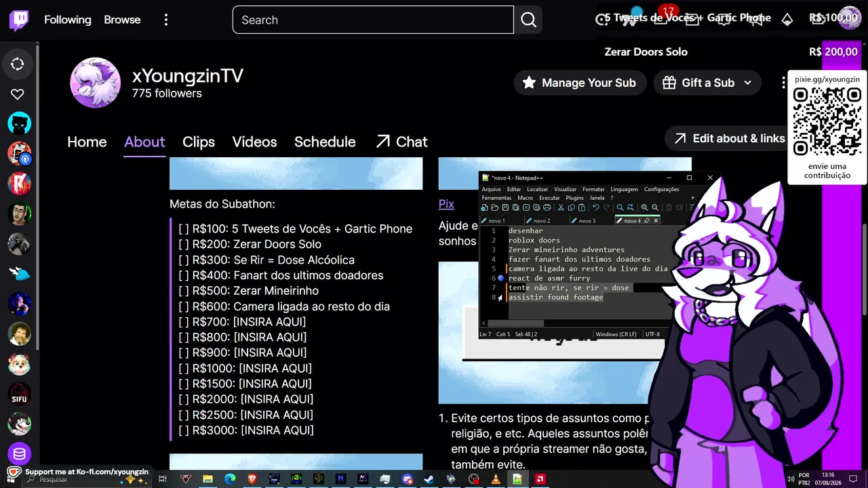Click Save icon in Notepad++ toolbar

505,207
